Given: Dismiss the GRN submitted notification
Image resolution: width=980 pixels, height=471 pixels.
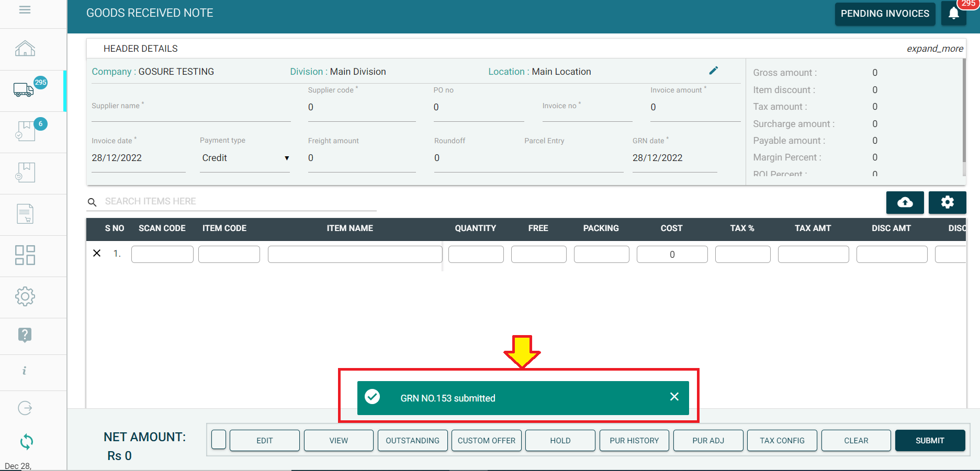Looking at the screenshot, I should (x=674, y=397).
